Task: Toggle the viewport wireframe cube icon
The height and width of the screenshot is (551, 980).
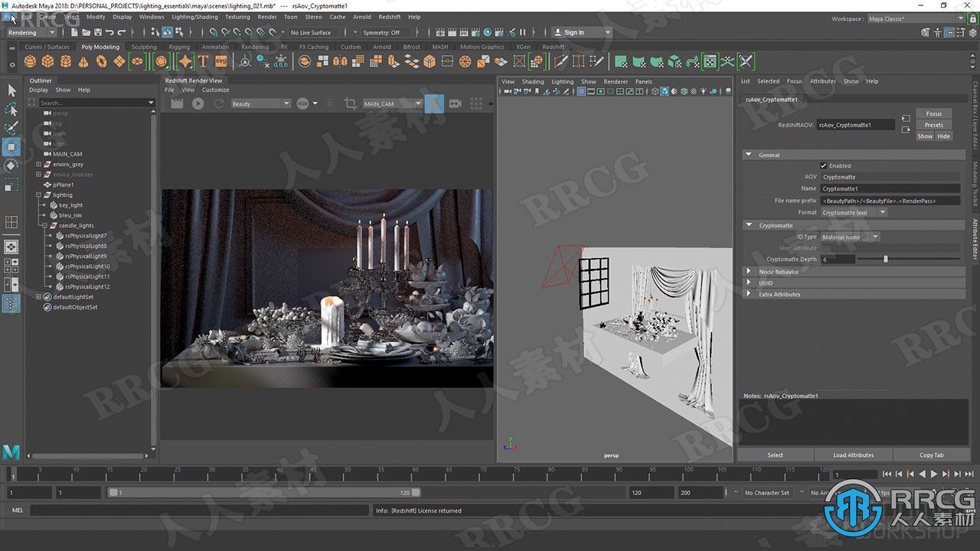Action: [x=655, y=92]
